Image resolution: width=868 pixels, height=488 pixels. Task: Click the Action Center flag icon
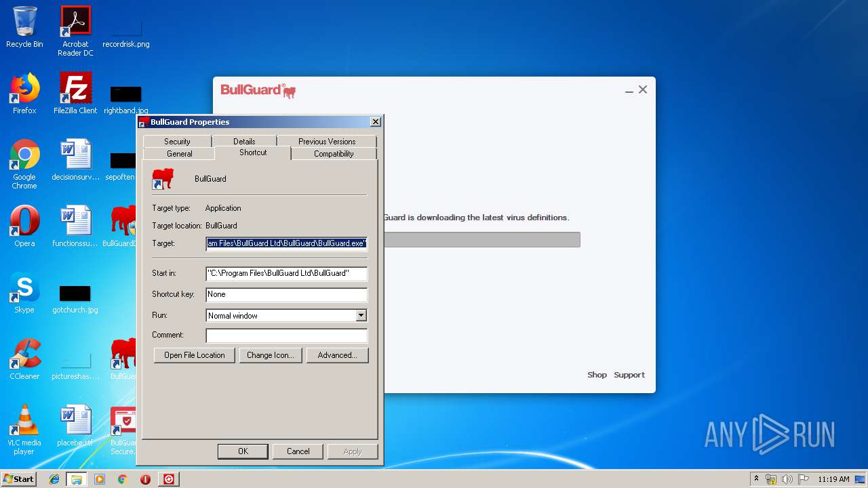804,479
